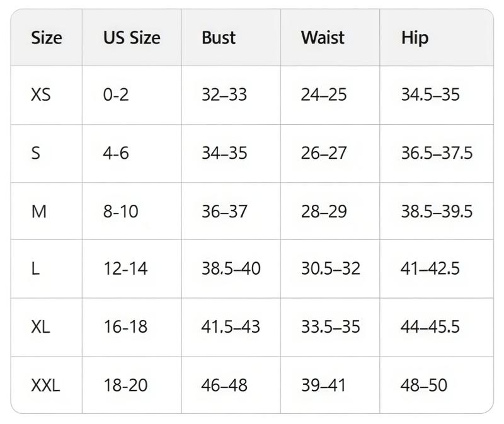504x424 pixels.
Task: Click the 26–27 waist measurement
Action: click(x=324, y=153)
